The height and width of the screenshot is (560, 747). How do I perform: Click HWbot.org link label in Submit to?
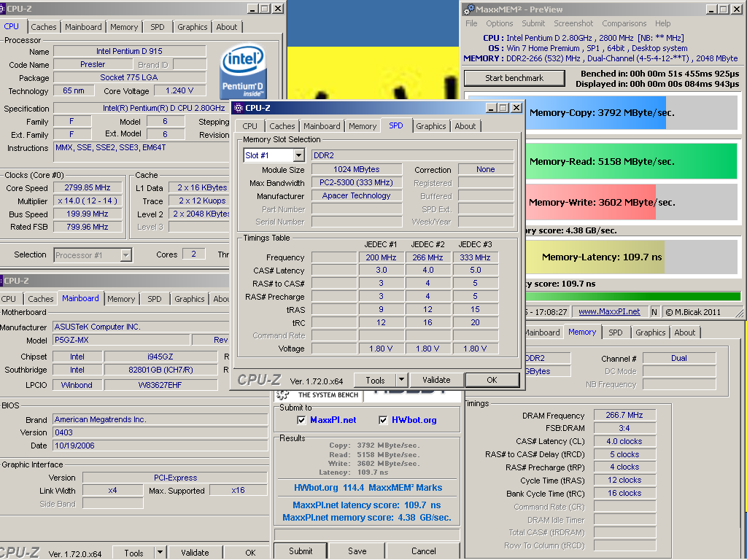pos(414,420)
